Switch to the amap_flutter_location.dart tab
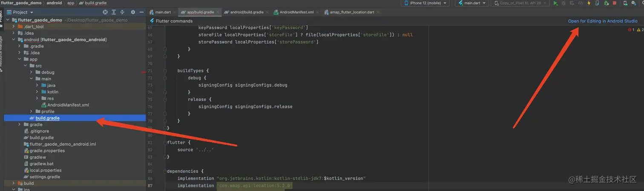Image resolution: width=644 pixels, height=191 pixels. coord(352,12)
